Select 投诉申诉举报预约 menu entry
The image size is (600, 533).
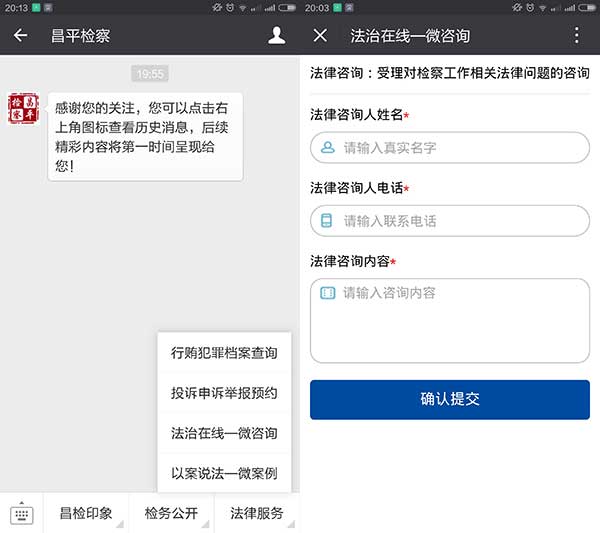coord(224,393)
